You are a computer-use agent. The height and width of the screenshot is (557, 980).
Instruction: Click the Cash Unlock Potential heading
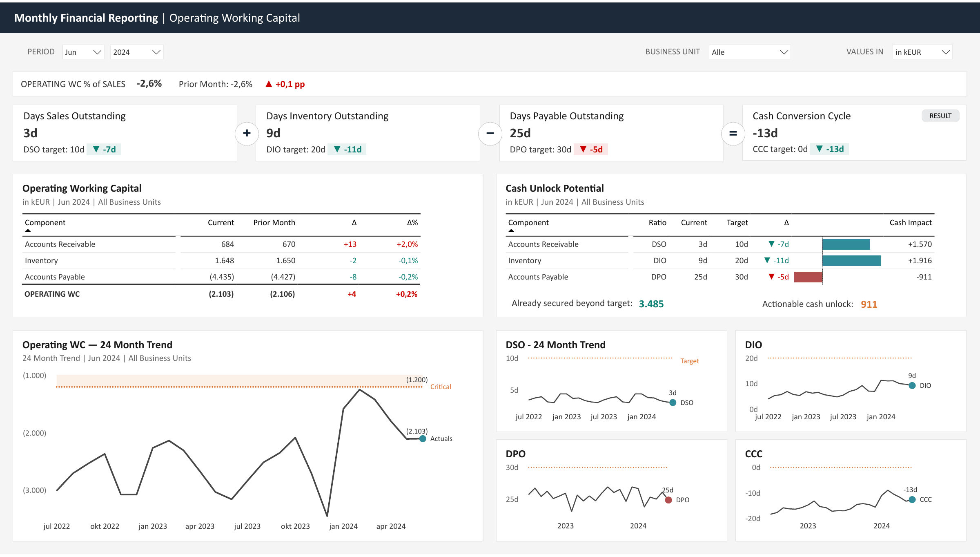click(555, 188)
